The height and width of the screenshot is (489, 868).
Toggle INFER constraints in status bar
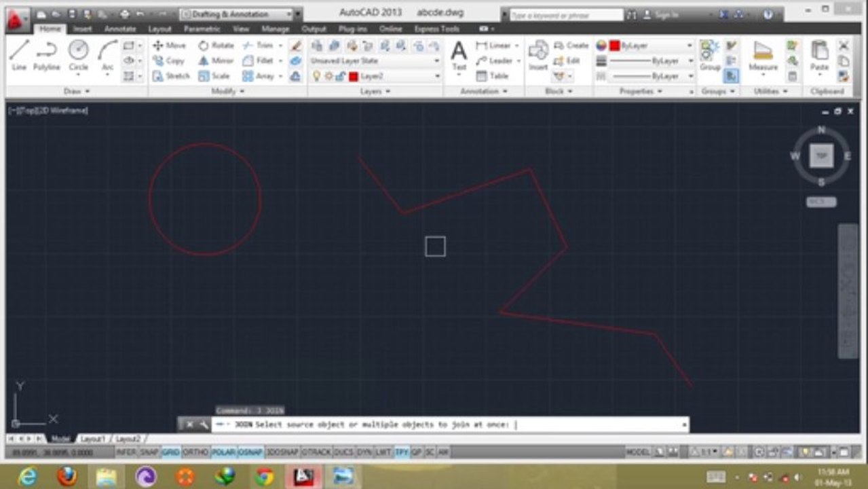point(126,452)
